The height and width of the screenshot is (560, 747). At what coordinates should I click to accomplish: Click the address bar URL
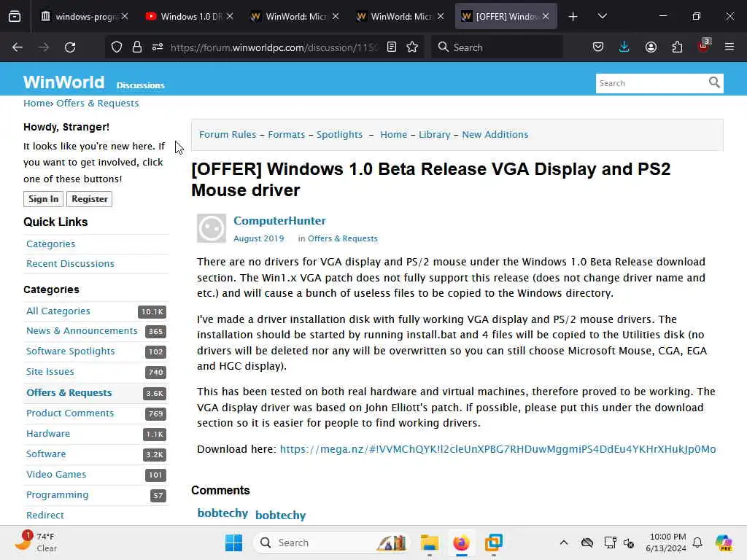(274, 47)
